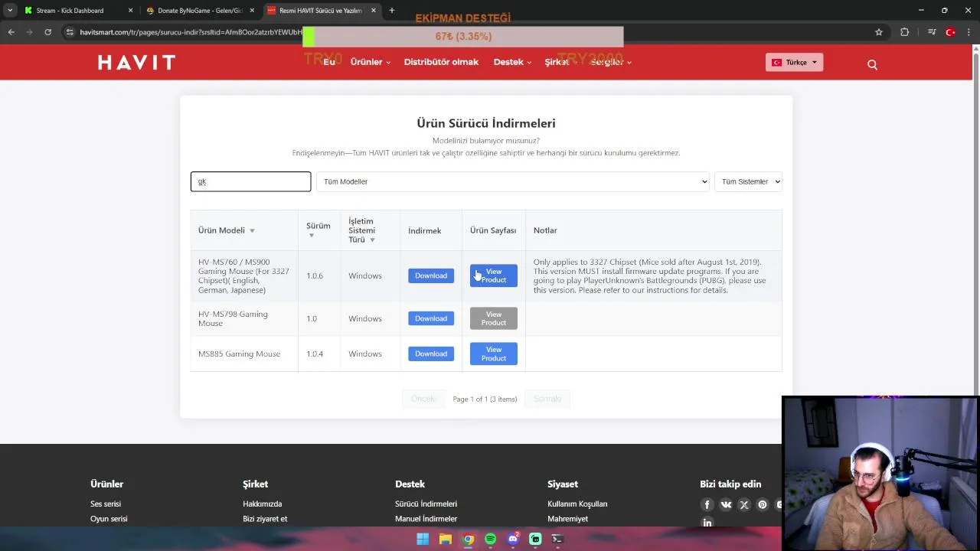Sort by İşletim Sistemi Türü arrow

tap(372, 240)
